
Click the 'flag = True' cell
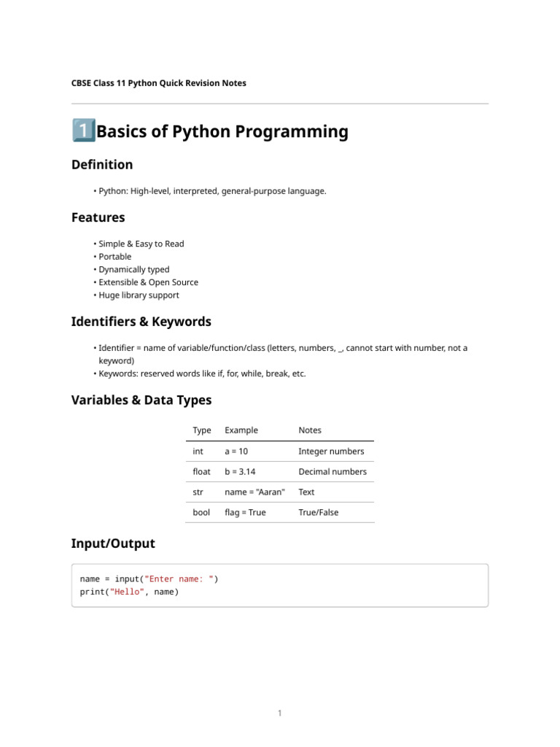[245, 513]
